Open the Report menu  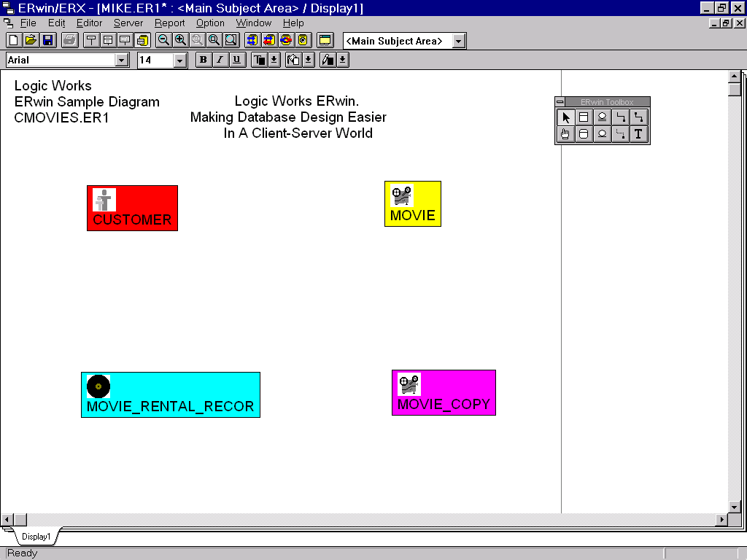169,23
